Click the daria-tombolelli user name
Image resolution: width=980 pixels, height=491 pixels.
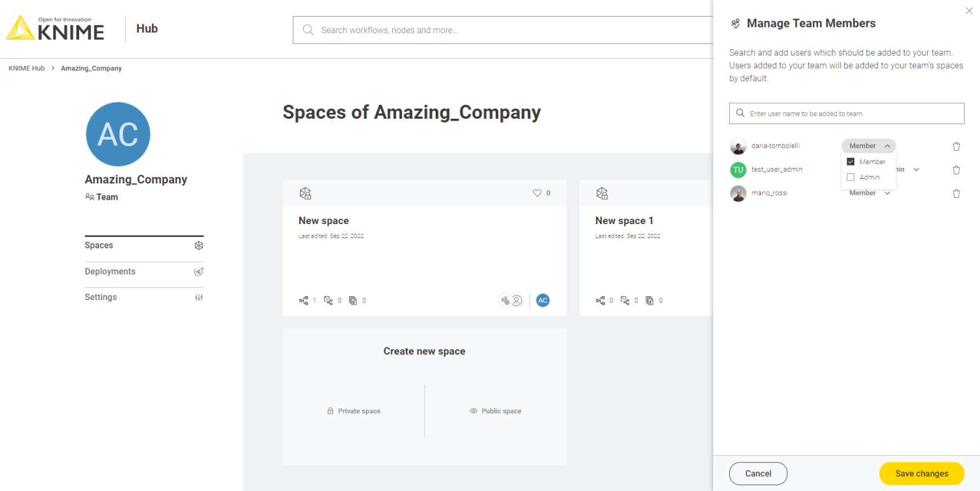(x=775, y=146)
